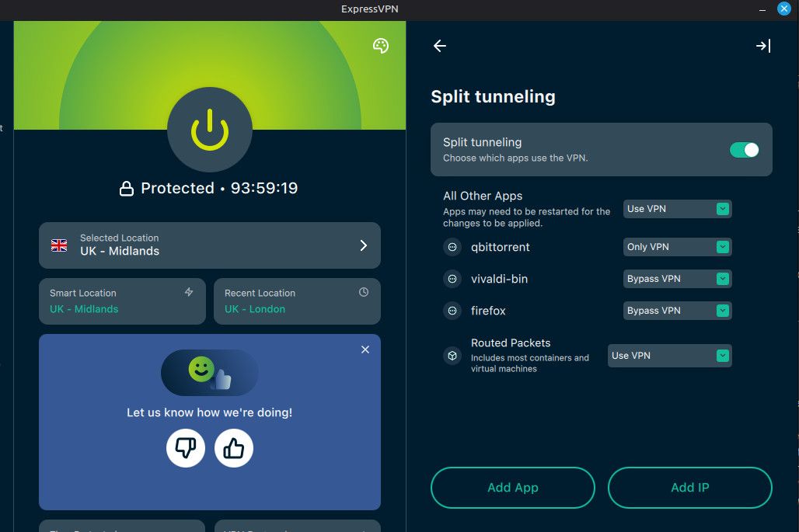Image resolution: width=799 pixels, height=532 pixels.
Task: Turn off the Split tunneling switch
Action: click(744, 150)
